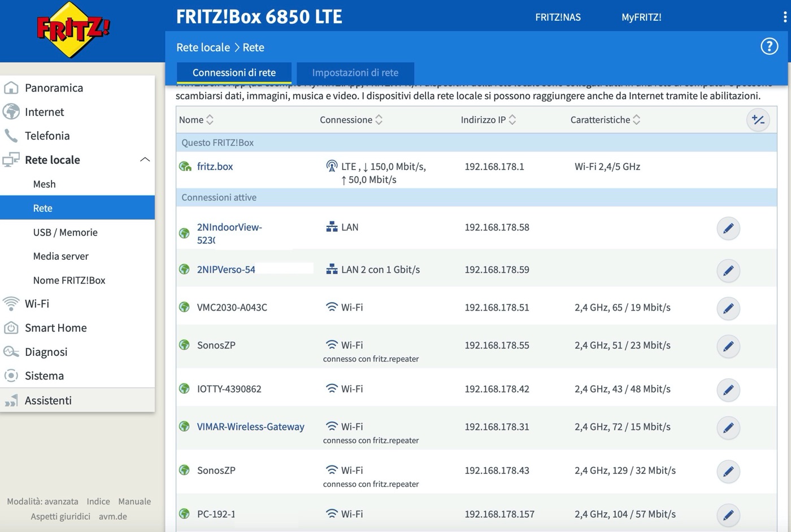Open the three-dot menu in the header
This screenshot has height=532, width=791.
(x=785, y=17)
